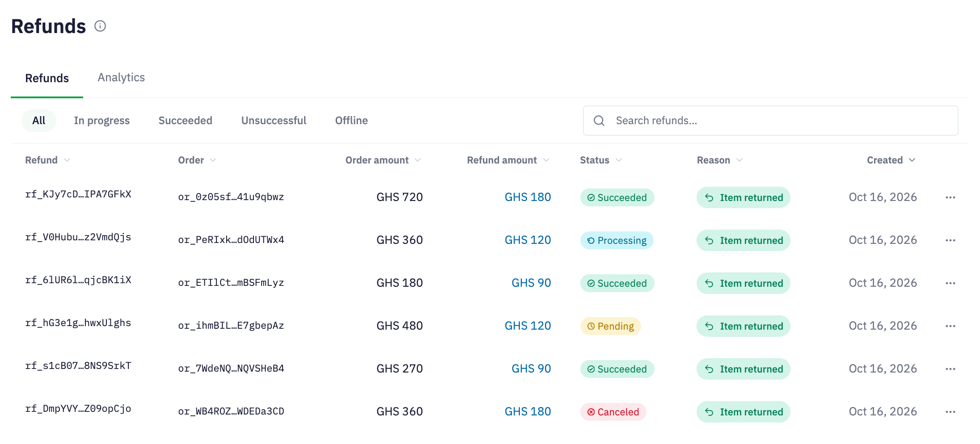Click Item returned badge for rf_KJy7cD…IPA7GFkX
Image resolution: width=980 pixels, height=444 pixels.
(743, 197)
